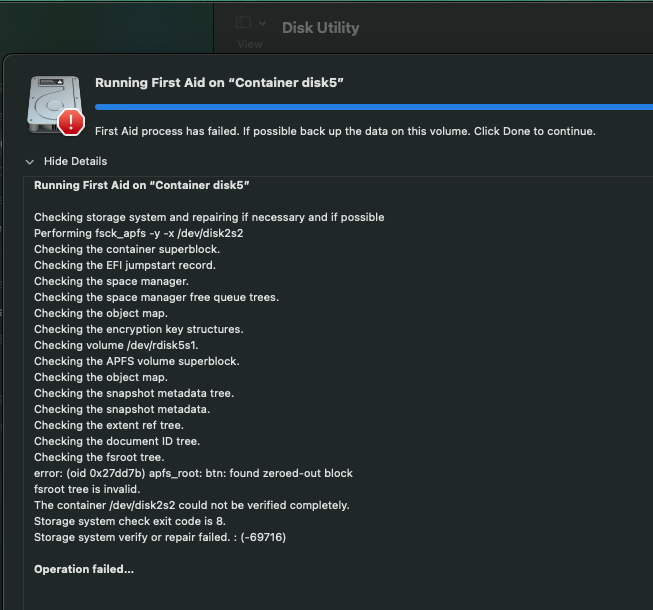Click the "Checking the EFI jumpstart record" line

click(124, 265)
